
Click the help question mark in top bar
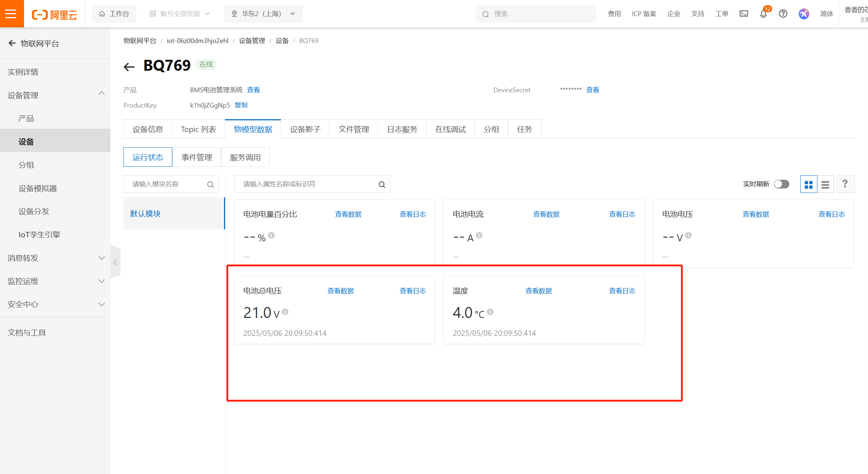point(783,14)
